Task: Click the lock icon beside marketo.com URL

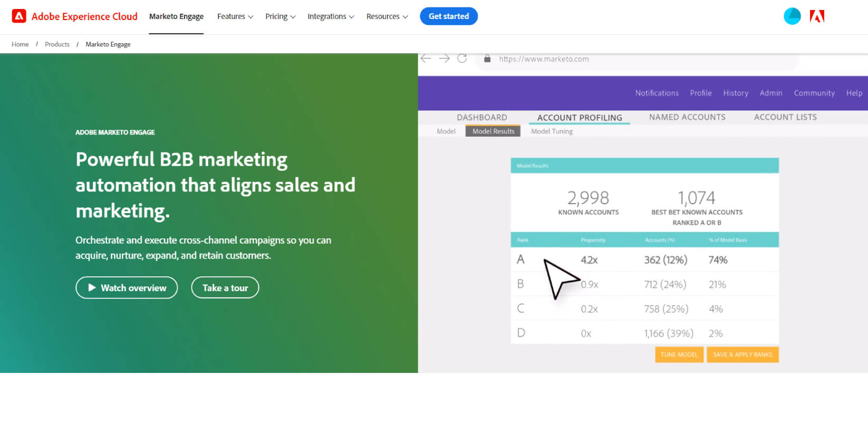Action: (487, 59)
